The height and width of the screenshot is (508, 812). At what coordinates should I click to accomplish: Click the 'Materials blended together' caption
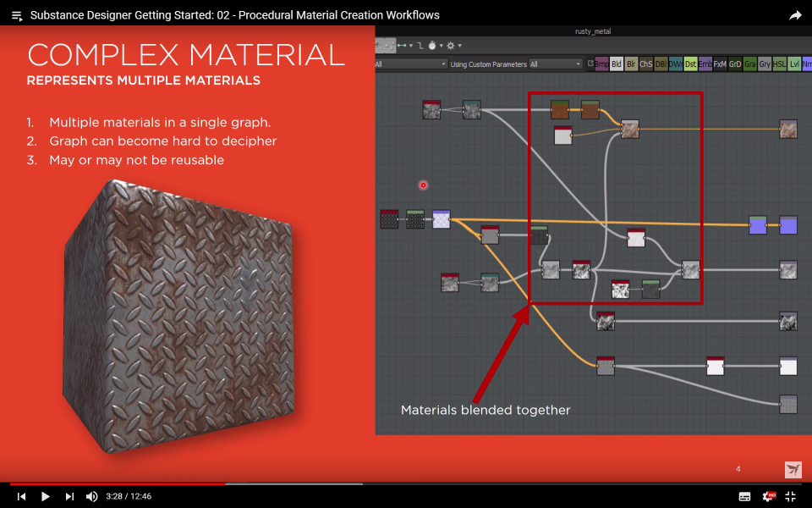486,410
